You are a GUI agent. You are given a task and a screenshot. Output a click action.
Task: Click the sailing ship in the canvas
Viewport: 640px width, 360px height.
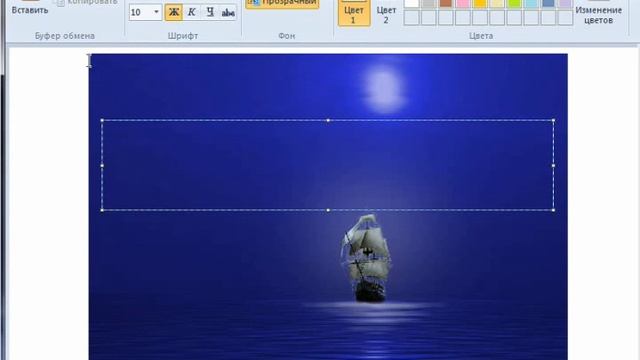[x=366, y=259]
